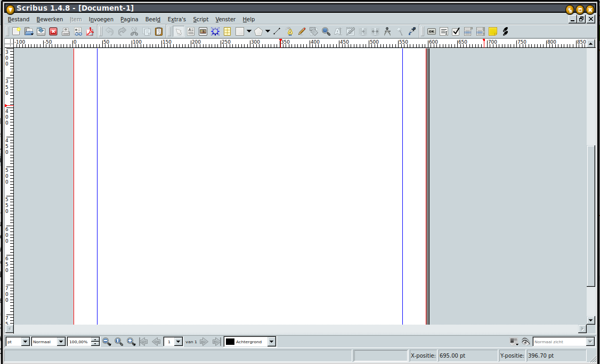Zoom to 100% with magnifier button
600x364 pixels.
coord(119,342)
